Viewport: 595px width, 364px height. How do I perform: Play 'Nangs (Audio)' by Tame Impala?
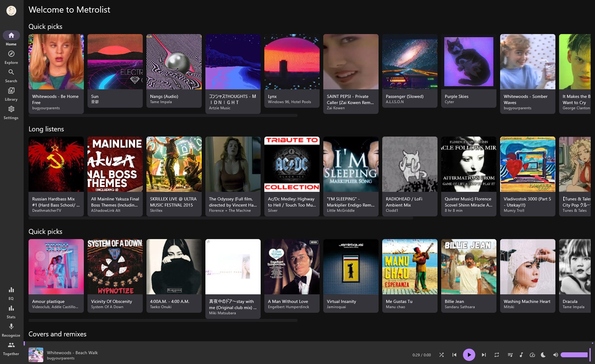(x=174, y=71)
